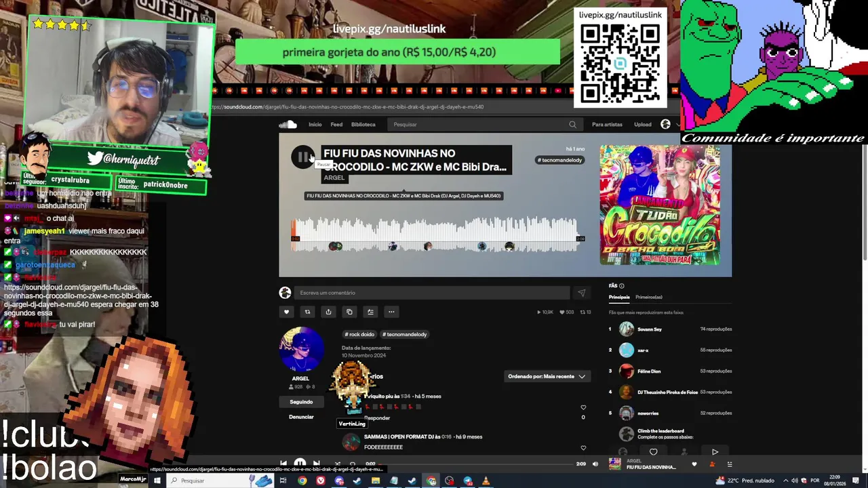The height and width of the screenshot is (488, 868).
Task: Open noworries fan profile
Action: 648,413
